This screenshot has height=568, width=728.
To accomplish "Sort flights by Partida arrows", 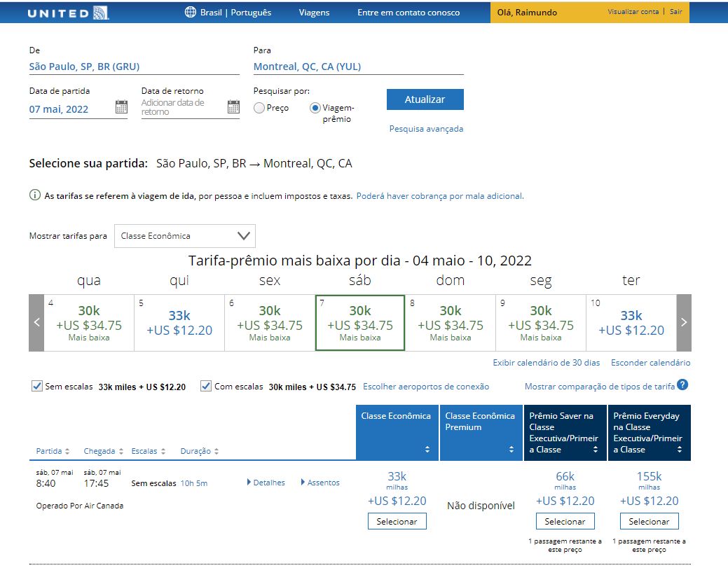I will tap(67, 451).
